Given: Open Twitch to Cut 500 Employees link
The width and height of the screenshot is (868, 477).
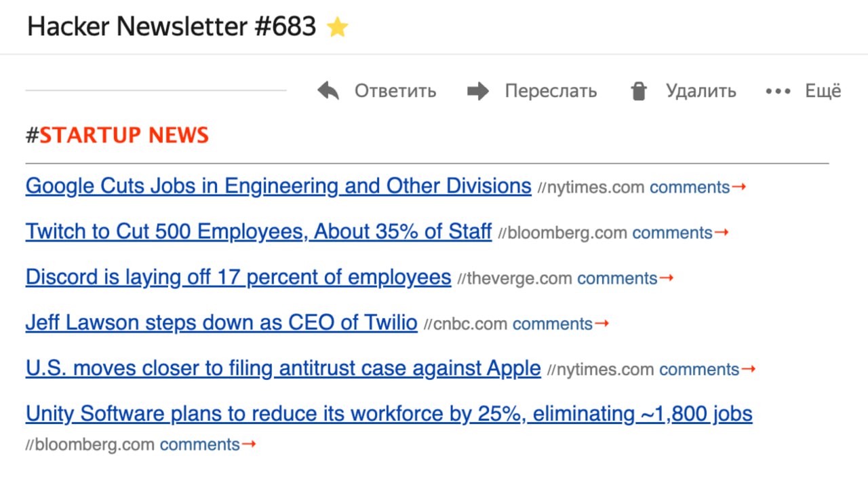Looking at the screenshot, I should 258,232.
